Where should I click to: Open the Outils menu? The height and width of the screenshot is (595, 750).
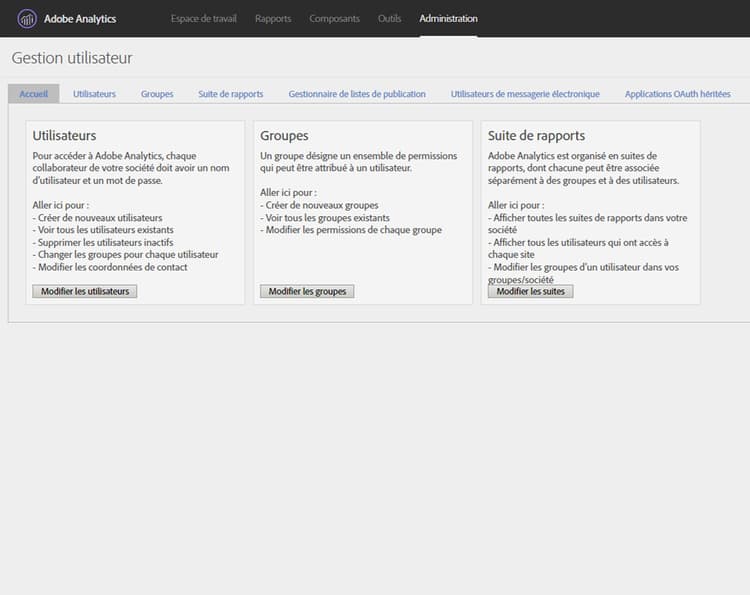[x=389, y=19]
